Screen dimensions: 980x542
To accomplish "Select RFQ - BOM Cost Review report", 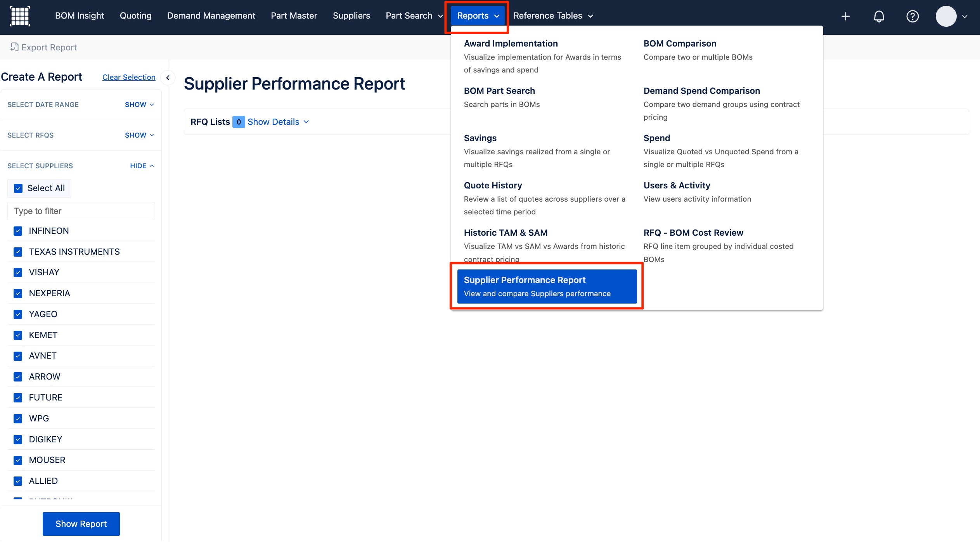I will [x=726, y=246].
